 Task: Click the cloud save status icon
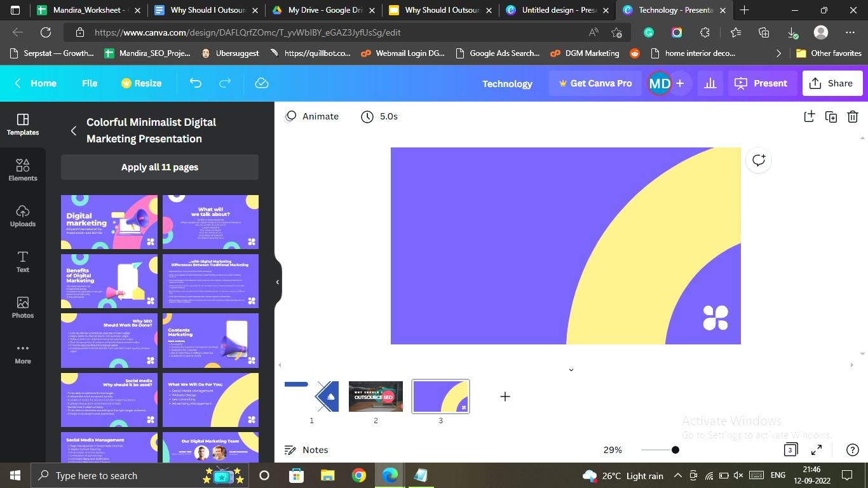click(x=262, y=83)
